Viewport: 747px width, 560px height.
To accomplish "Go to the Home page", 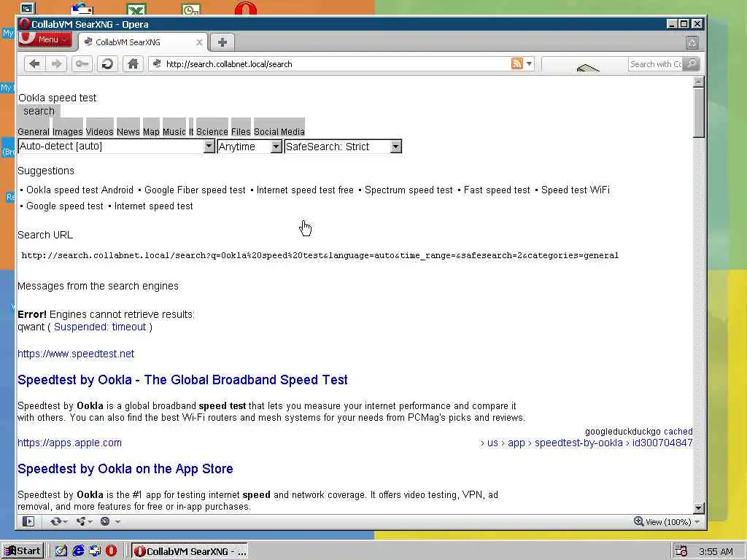I will pos(133,64).
